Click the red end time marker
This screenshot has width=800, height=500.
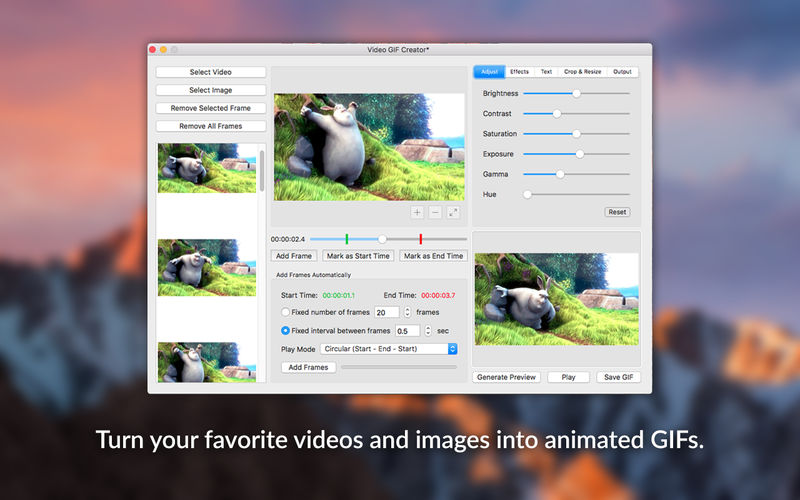pyautogui.click(x=421, y=239)
